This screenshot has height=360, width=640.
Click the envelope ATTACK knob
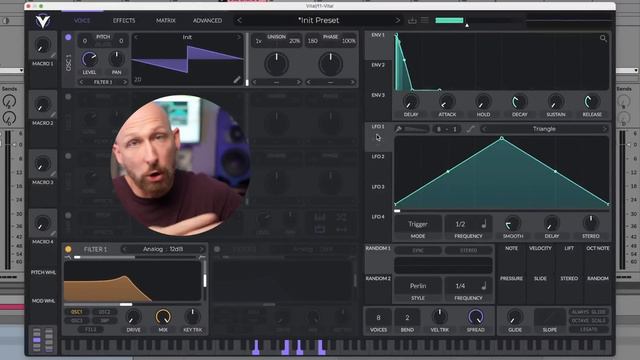pyautogui.click(x=447, y=102)
